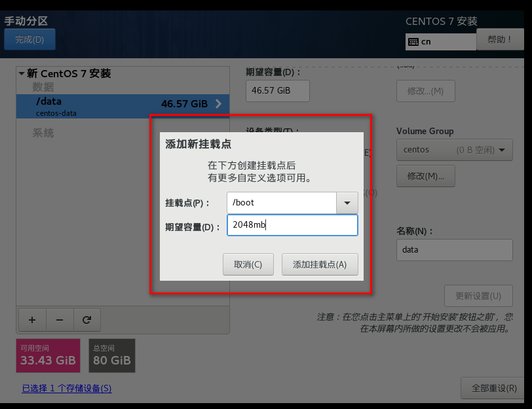532x409 pixels.
Task: Click the 46.57 GiB capacity field
Action: coord(278,91)
